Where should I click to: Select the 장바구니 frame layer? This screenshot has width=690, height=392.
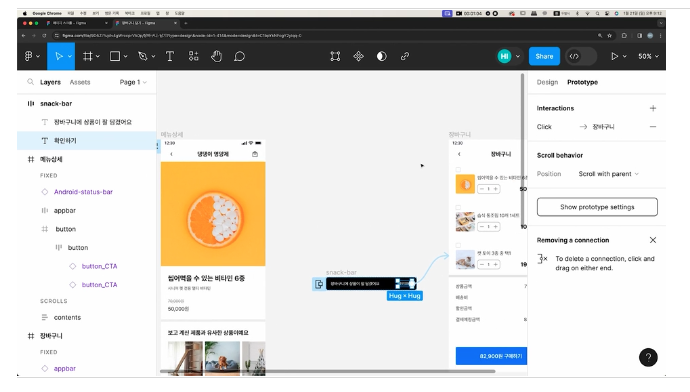51,336
